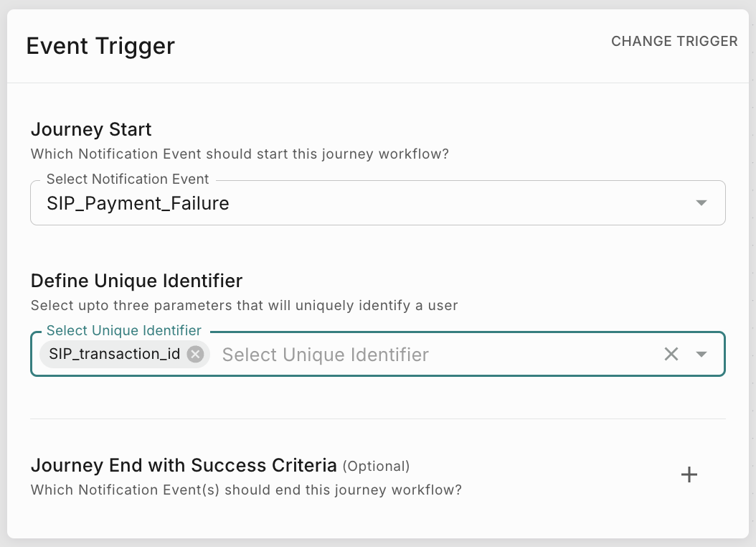This screenshot has height=547, width=756.
Task: Click the Select Notification Event field label
Action: tap(128, 179)
